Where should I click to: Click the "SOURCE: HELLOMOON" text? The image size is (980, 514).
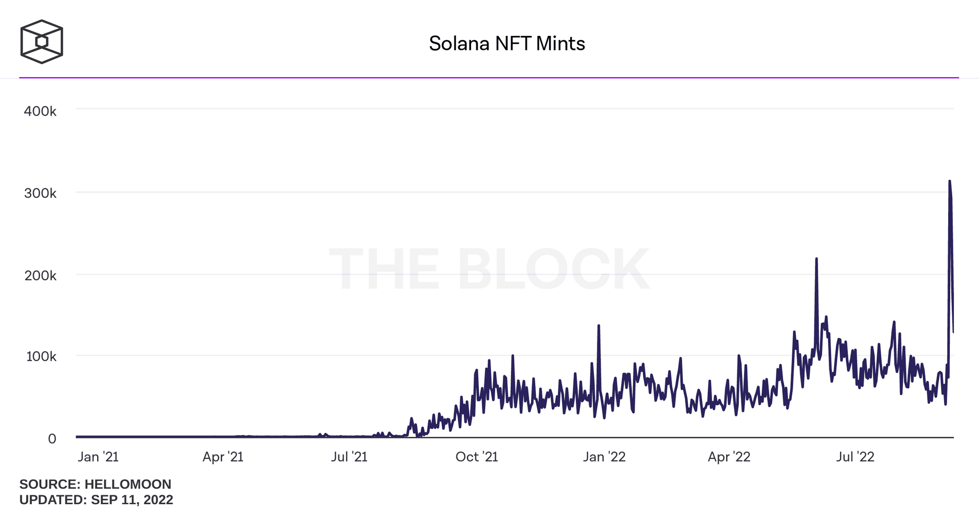pos(95,484)
